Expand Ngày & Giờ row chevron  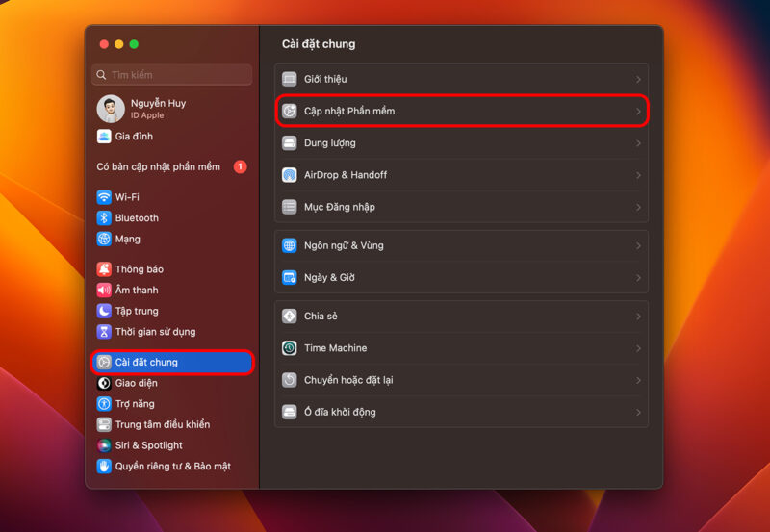638,278
